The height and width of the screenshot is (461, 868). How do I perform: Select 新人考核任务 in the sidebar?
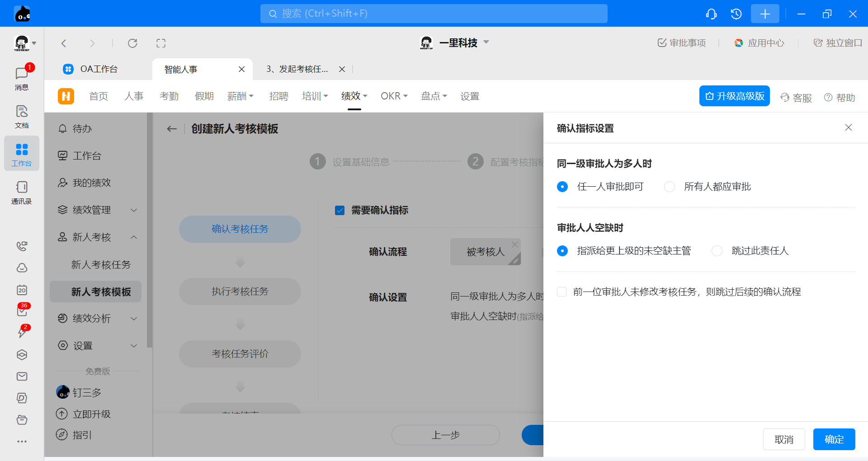[101, 265]
